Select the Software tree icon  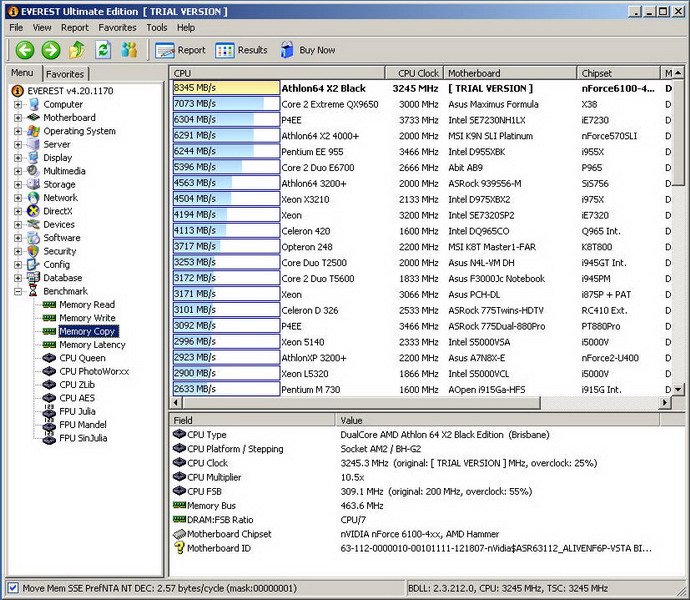(33, 238)
